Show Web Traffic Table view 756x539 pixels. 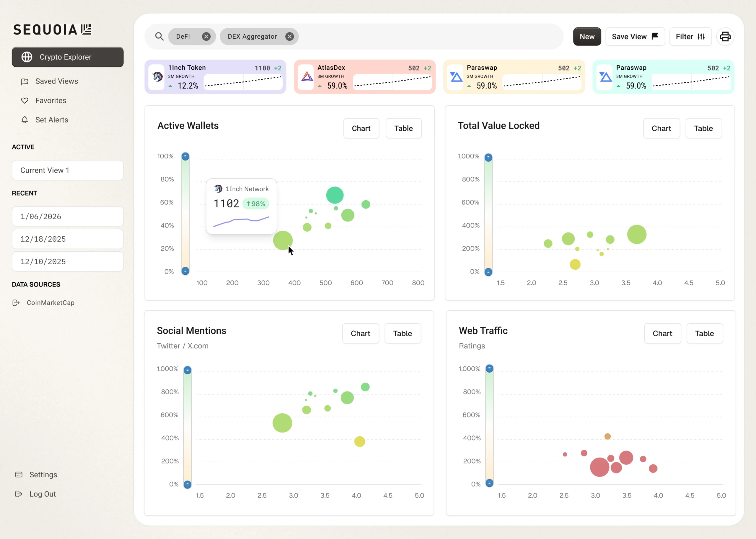pos(704,334)
